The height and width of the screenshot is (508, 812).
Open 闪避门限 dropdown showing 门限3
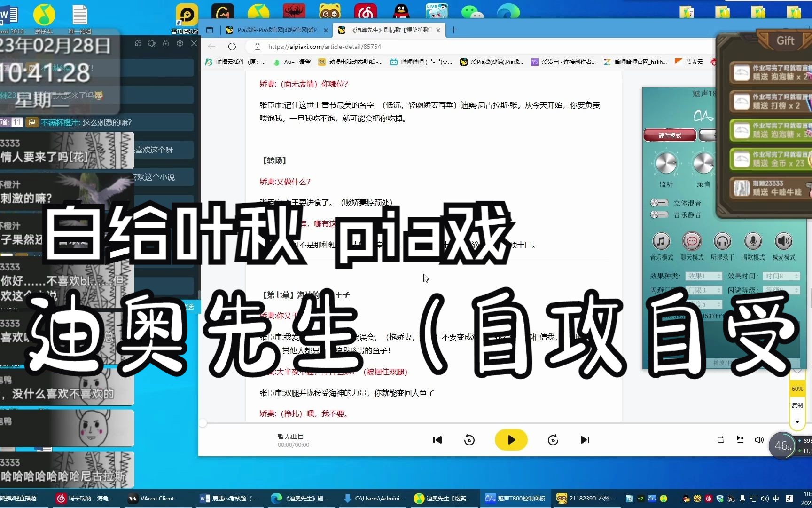point(703,290)
